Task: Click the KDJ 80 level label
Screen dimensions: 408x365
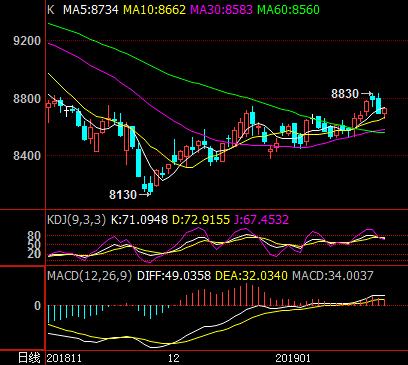Action: (34, 236)
